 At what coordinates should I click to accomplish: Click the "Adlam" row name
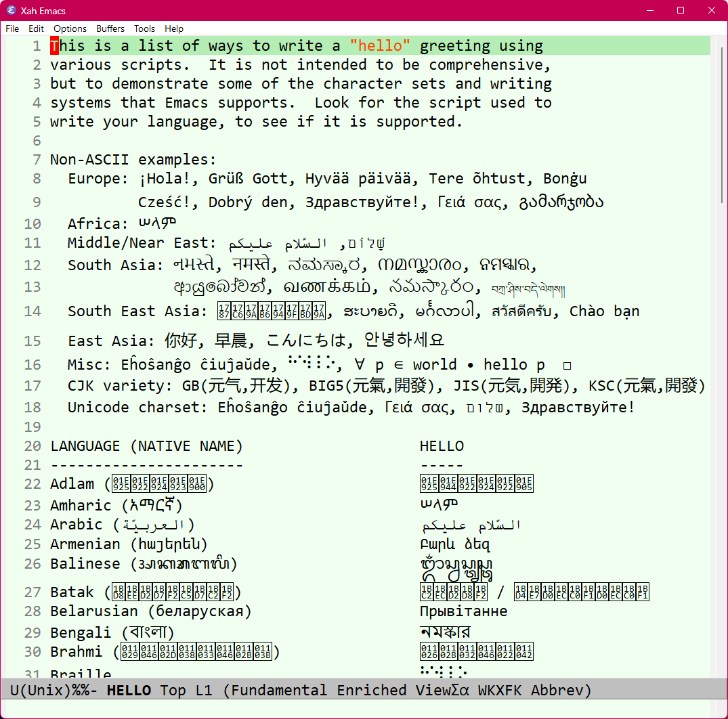click(72, 483)
